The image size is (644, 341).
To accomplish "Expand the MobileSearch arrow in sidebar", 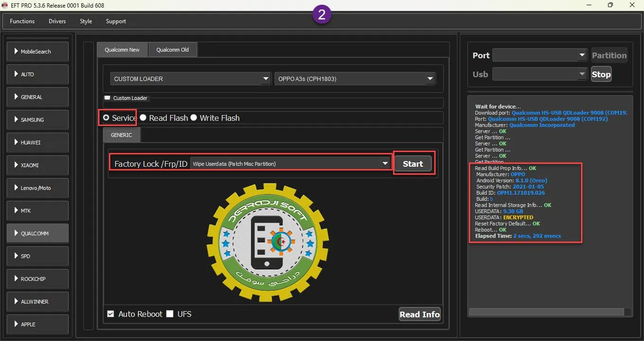I will [x=17, y=51].
